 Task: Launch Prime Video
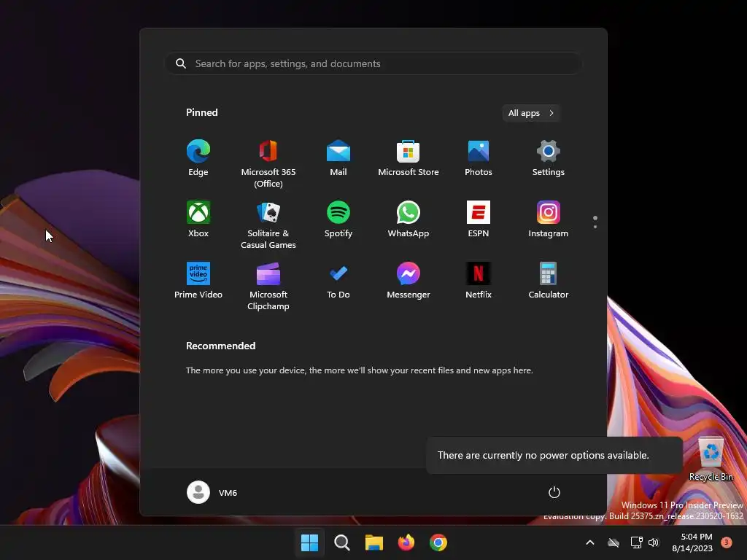[x=198, y=281]
